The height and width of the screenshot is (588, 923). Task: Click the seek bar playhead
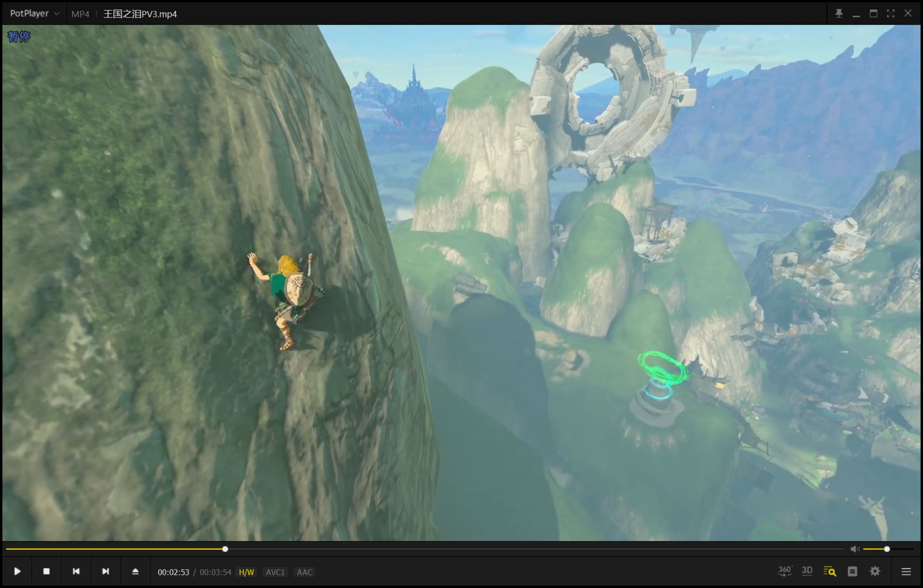coord(225,549)
